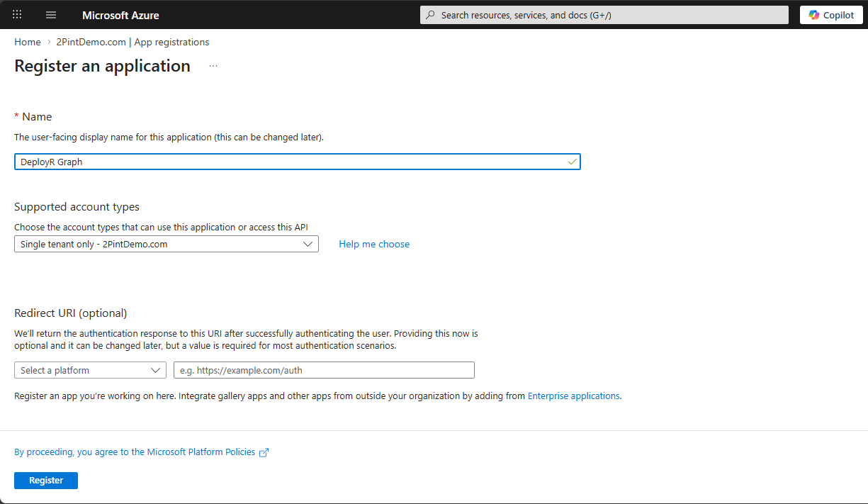Focus the Name field containing DeployR Graph
Viewport: 868px width, 504px height.
click(x=291, y=162)
